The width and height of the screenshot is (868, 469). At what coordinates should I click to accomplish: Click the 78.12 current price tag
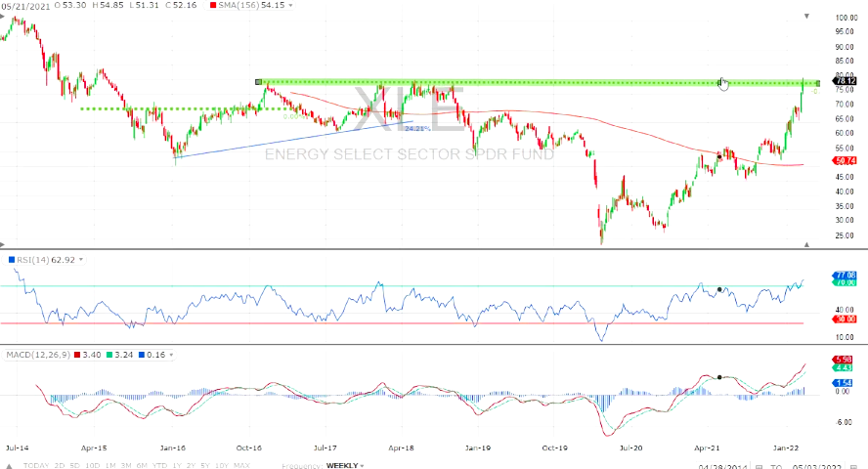click(845, 81)
